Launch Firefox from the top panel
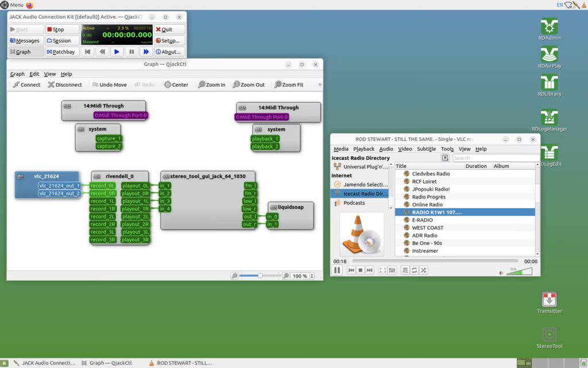The width and height of the screenshot is (588, 368). point(30,5)
